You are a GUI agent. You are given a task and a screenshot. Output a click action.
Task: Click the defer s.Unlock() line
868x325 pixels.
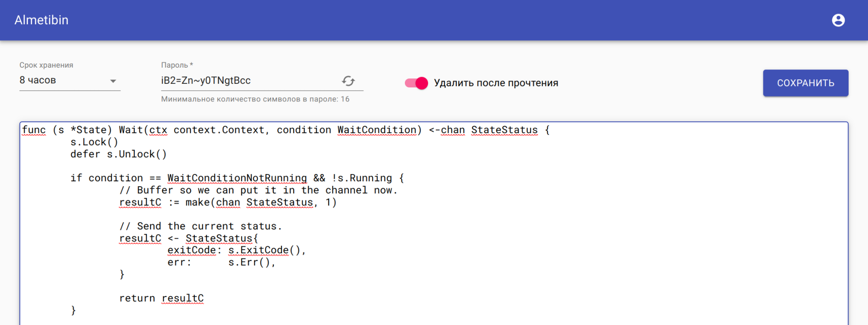[118, 155]
